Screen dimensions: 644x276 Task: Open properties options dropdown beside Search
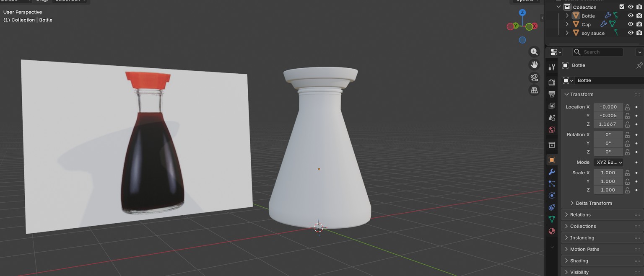click(639, 52)
